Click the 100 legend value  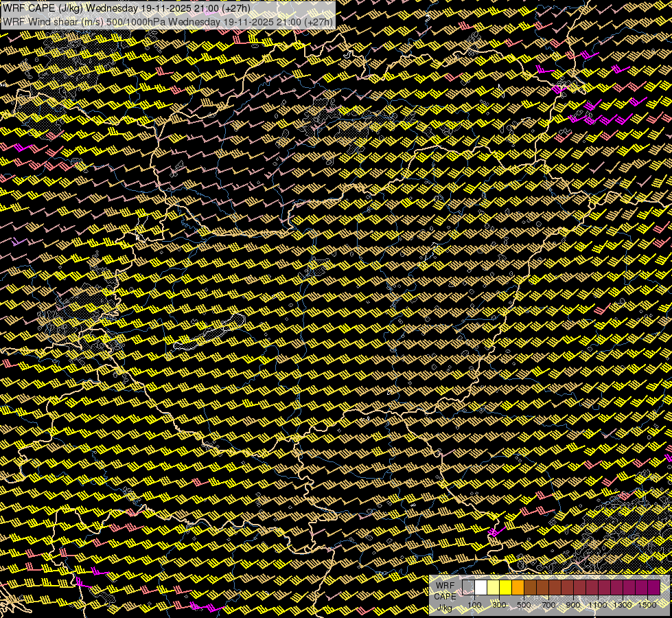[x=474, y=605]
